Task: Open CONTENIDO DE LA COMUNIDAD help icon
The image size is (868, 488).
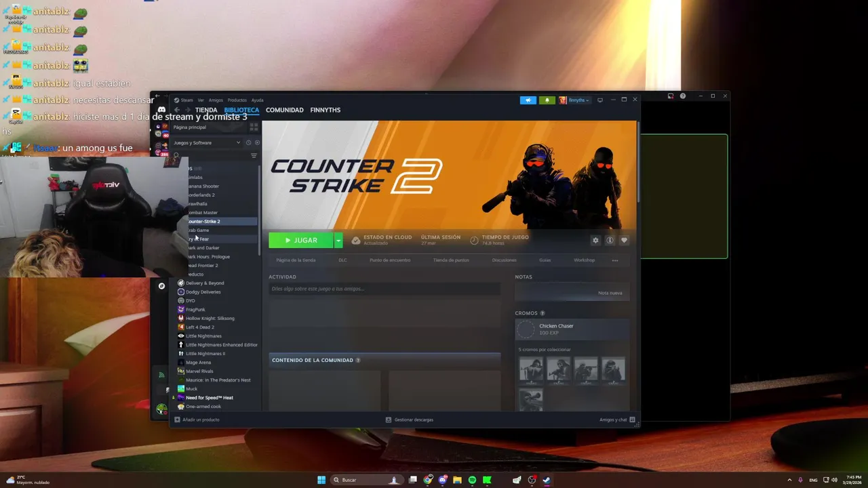Action: (x=358, y=361)
